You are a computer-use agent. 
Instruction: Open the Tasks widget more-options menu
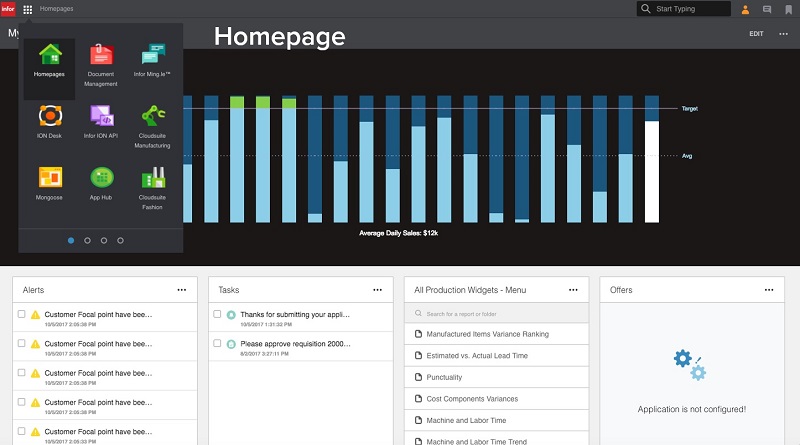click(377, 290)
